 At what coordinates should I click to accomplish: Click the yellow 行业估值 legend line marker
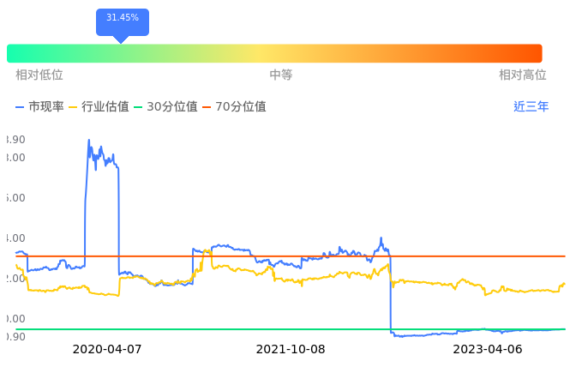[73, 107]
